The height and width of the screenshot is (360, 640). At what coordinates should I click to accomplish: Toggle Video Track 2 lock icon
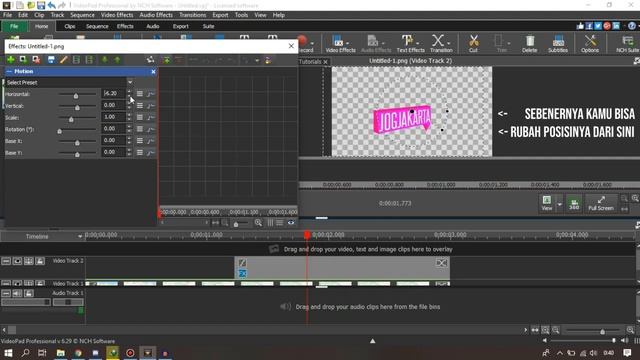[x=40, y=261]
